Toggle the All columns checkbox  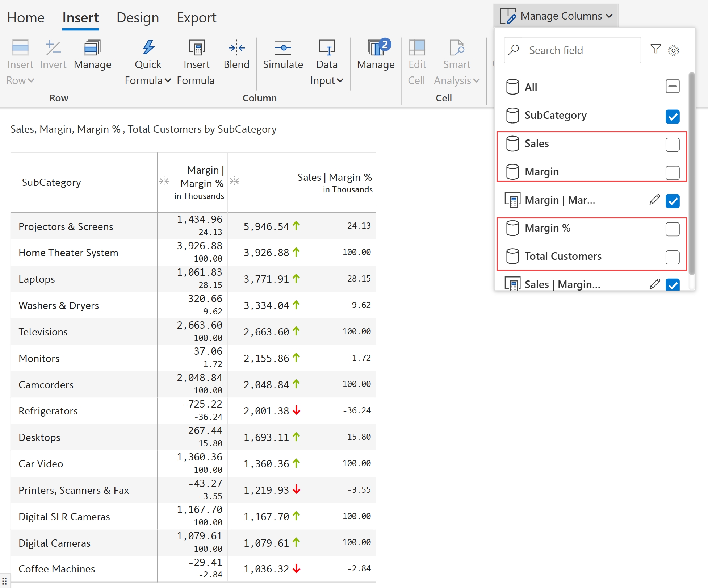coord(672,87)
